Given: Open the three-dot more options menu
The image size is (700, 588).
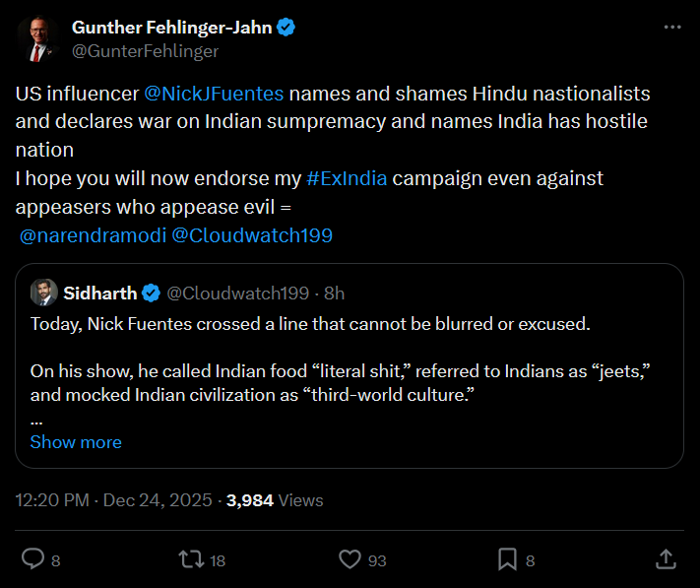Looking at the screenshot, I should (x=672, y=28).
